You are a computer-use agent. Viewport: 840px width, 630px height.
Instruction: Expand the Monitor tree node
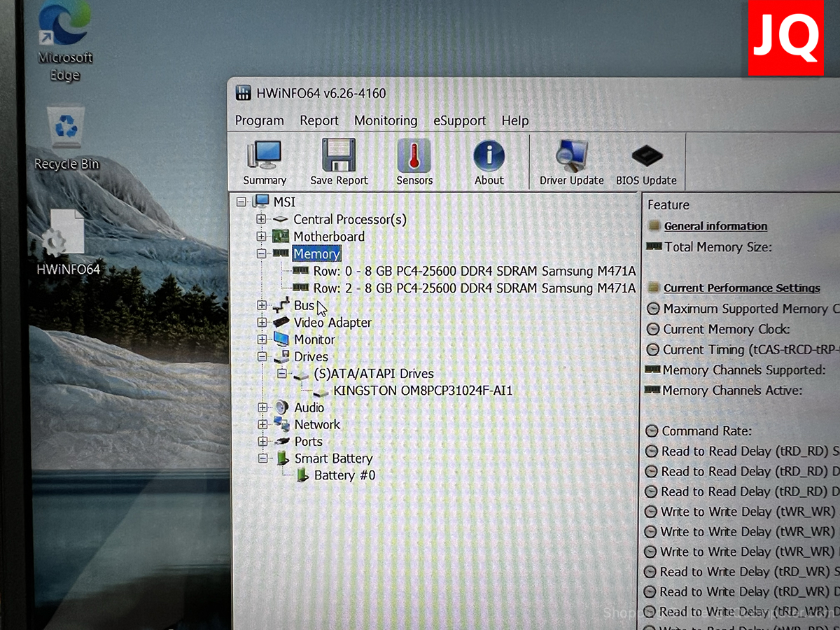262,339
